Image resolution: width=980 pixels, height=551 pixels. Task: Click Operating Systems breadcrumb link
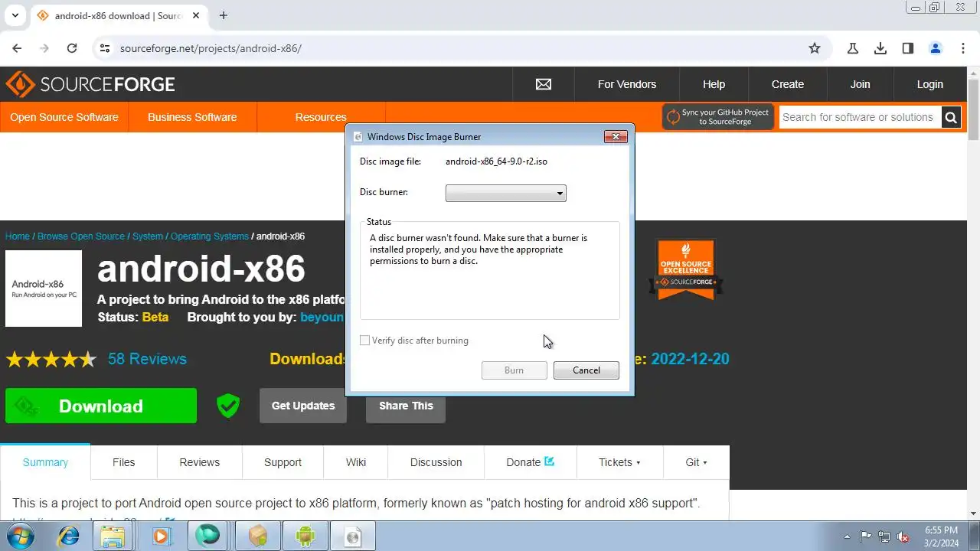210,236
